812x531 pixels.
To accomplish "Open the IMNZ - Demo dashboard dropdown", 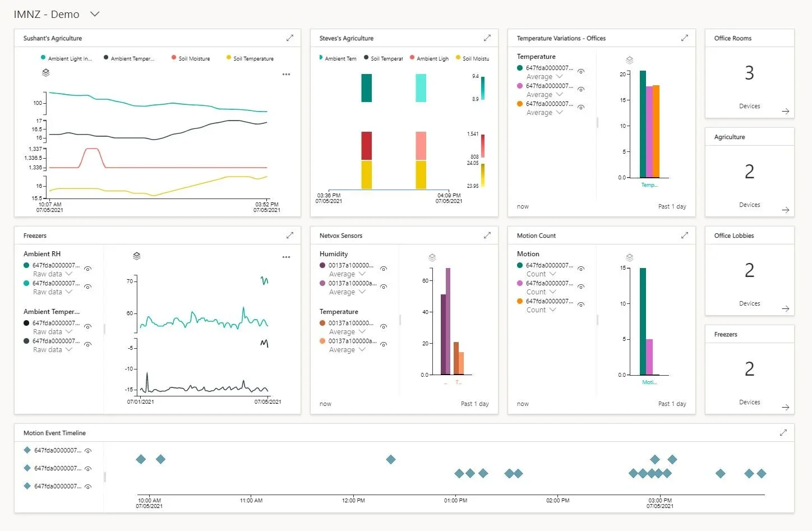I will pyautogui.click(x=95, y=14).
